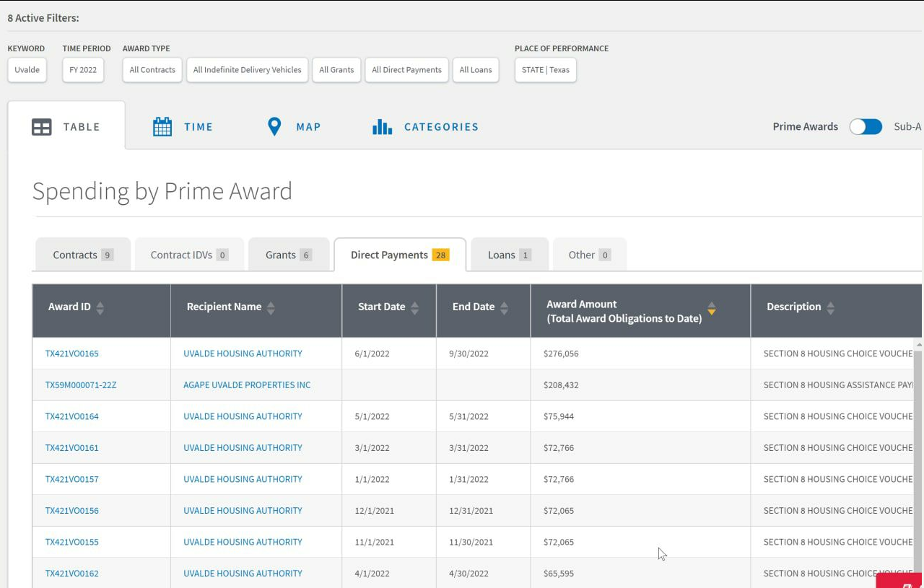Switch to the Categories view tab

(425, 127)
